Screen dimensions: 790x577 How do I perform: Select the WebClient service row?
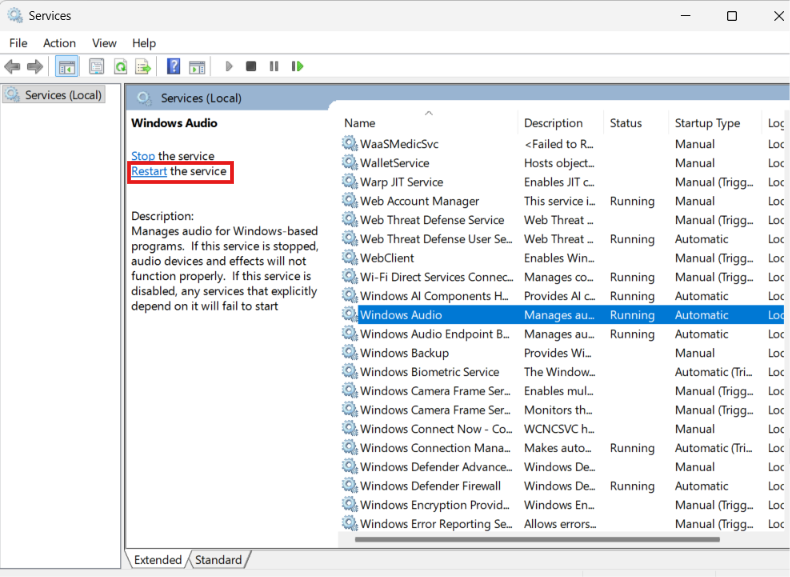[562, 258]
